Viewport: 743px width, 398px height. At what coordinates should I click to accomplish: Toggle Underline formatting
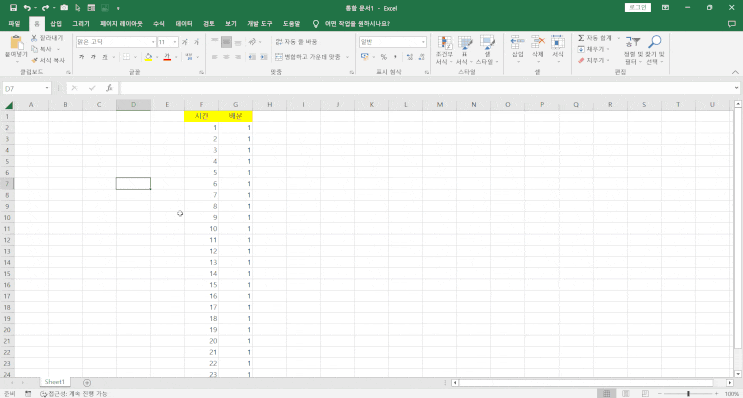pos(104,57)
